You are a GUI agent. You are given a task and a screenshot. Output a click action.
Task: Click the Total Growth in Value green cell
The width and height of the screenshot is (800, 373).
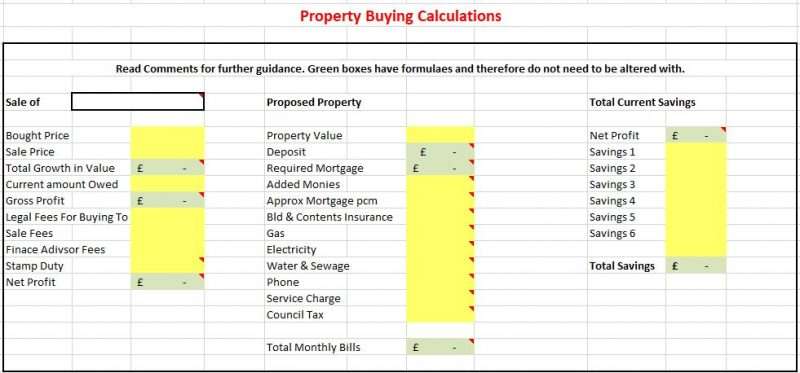coord(167,168)
